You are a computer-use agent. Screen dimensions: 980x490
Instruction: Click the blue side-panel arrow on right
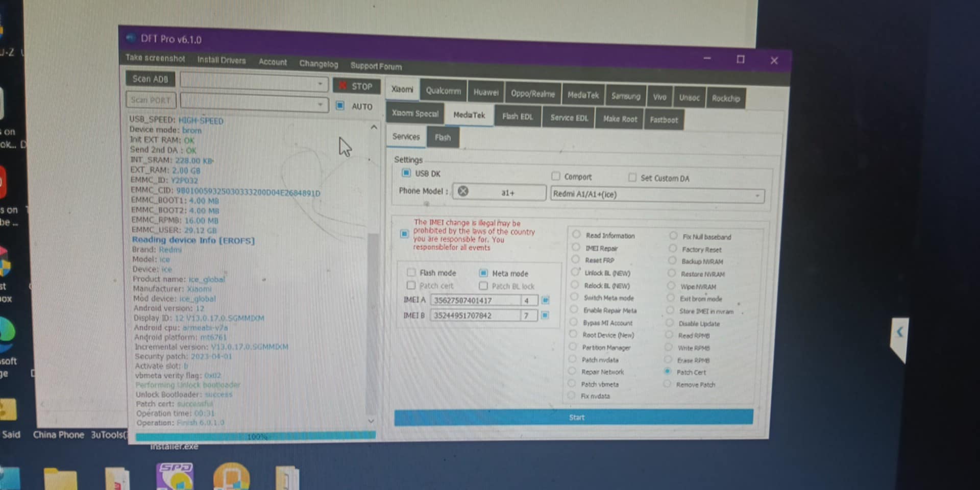900,332
